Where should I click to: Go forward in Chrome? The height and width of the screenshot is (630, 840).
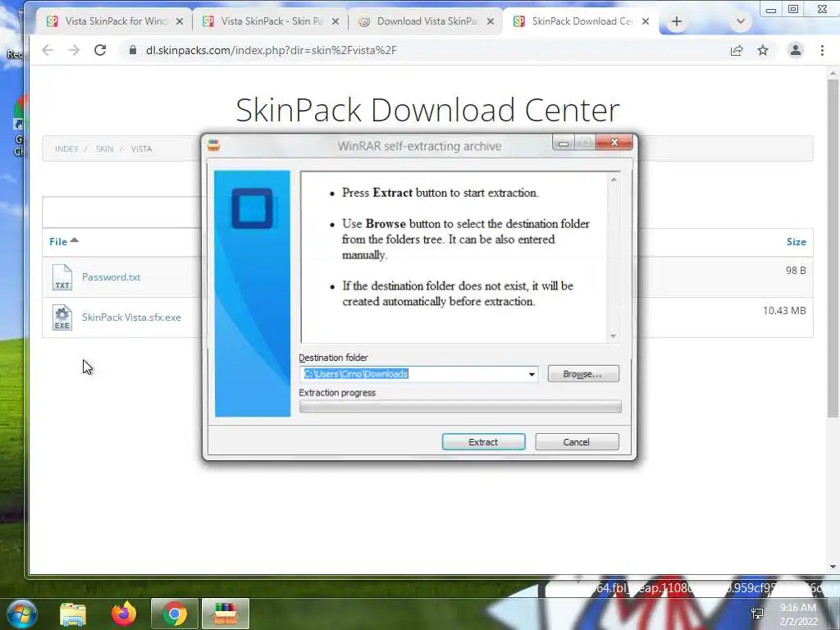tap(73, 50)
